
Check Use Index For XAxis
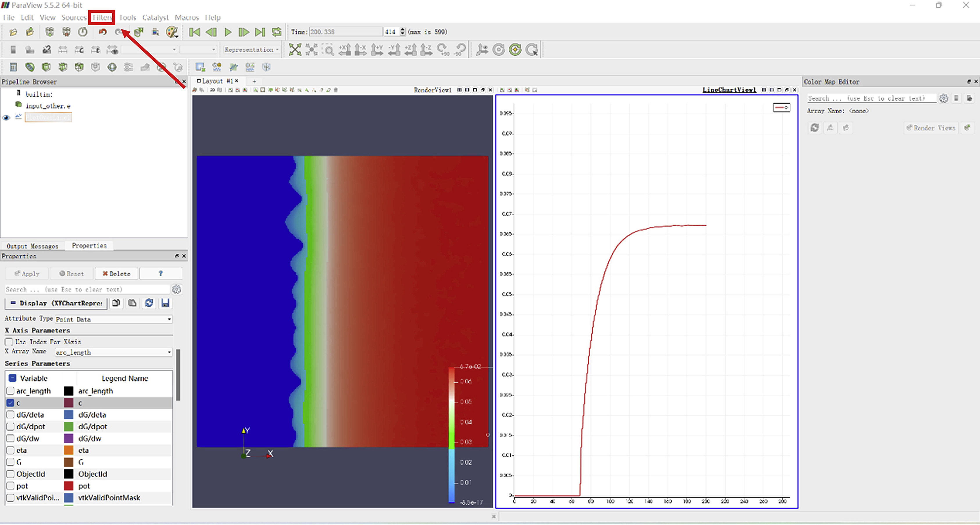[9, 342]
